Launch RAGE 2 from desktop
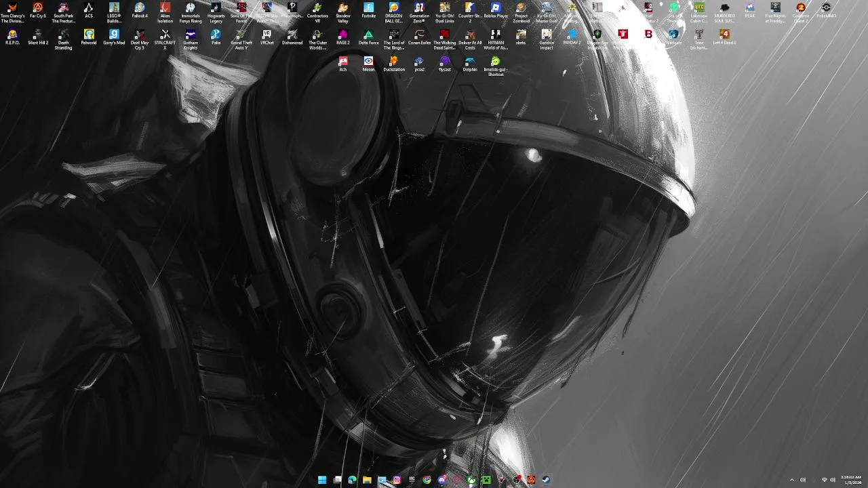This screenshot has width=868, height=488. click(343, 36)
